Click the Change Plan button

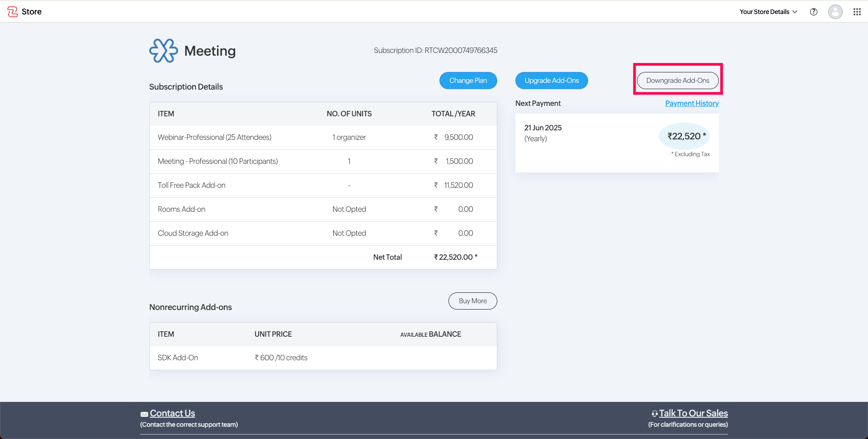(468, 81)
